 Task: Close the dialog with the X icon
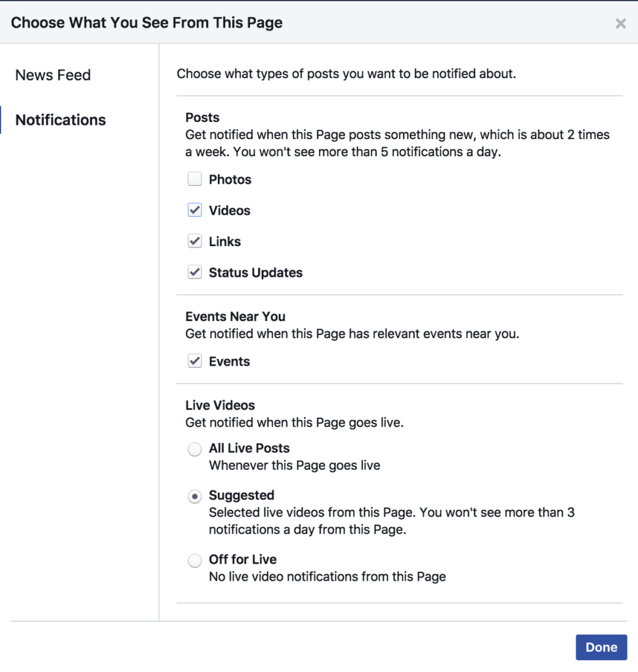pyautogui.click(x=620, y=24)
